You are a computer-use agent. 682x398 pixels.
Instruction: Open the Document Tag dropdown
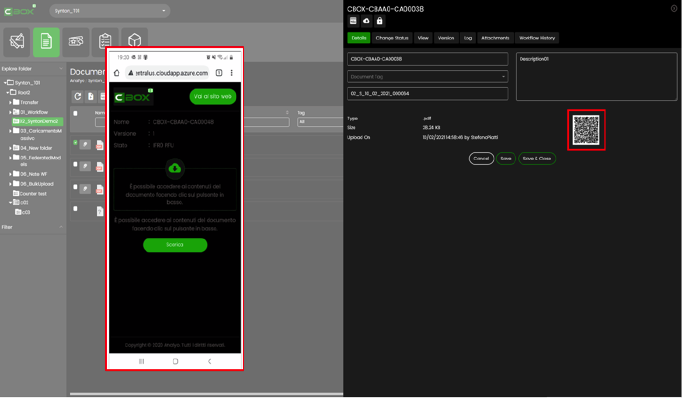pos(428,77)
